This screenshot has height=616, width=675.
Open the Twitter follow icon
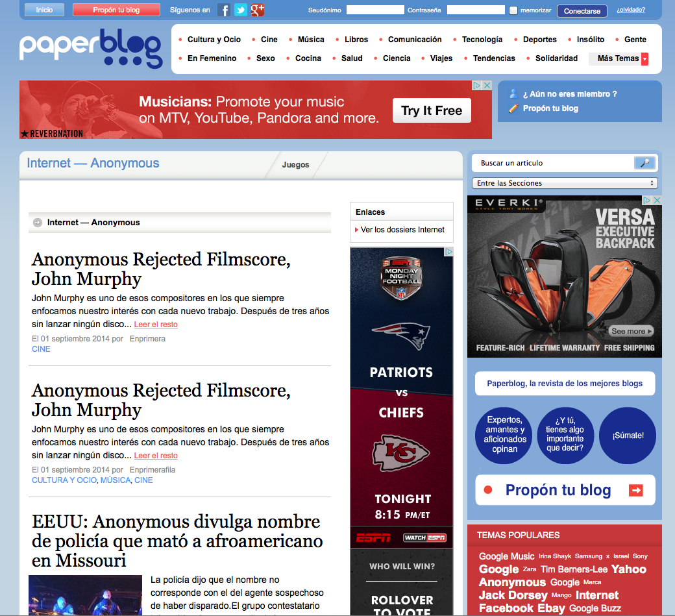(x=241, y=10)
